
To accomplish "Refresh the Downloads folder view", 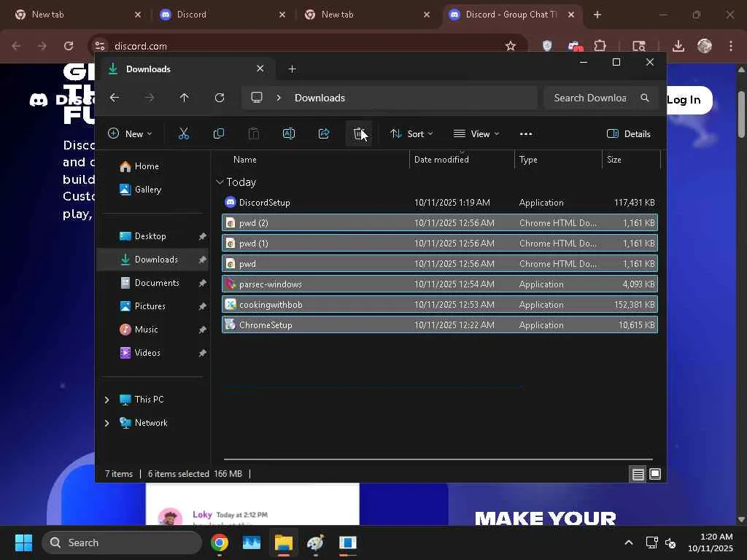I will (220, 98).
